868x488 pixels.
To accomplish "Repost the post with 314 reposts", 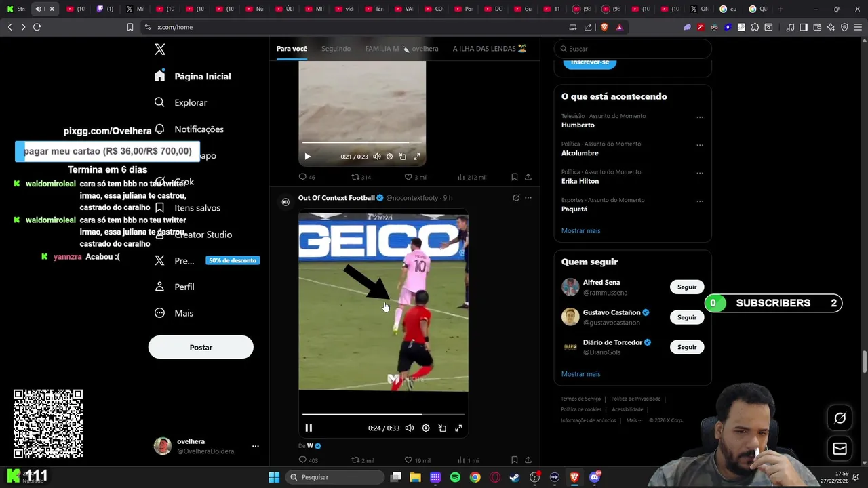I will click(x=360, y=177).
